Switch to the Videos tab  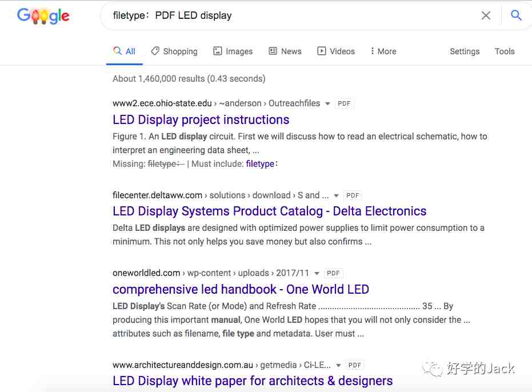point(336,51)
